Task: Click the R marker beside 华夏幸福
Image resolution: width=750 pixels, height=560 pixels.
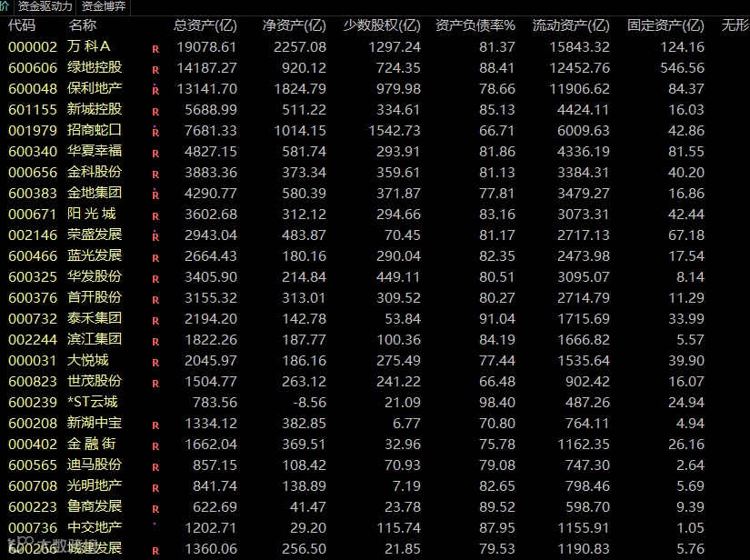Action: pyautogui.click(x=155, y=154)
